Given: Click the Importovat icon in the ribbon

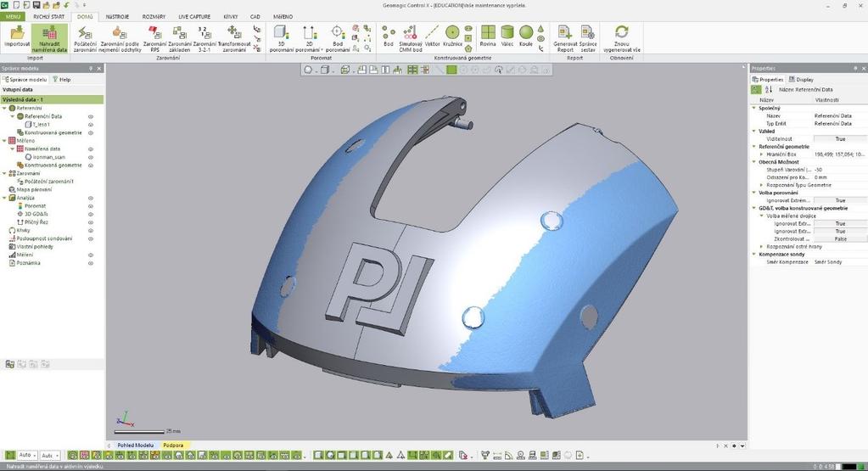Looking at the screenshot, I should pos(17,36).
